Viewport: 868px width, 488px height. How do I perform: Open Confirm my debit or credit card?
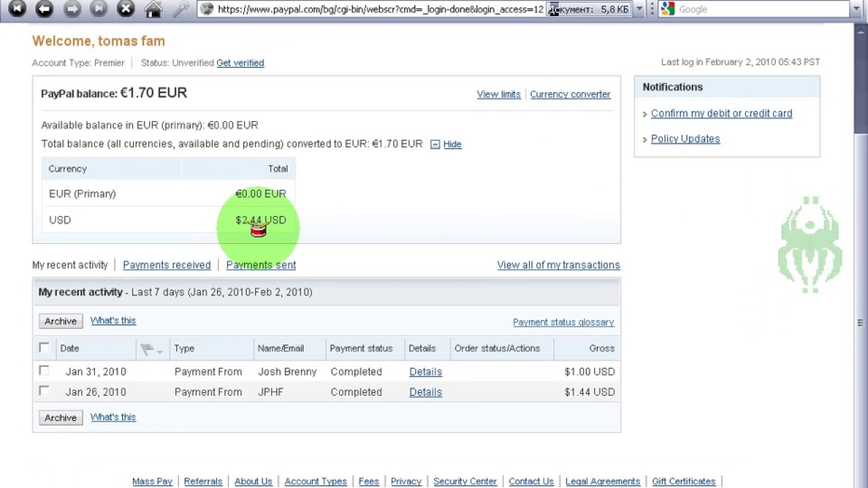(x=722, y=113)
